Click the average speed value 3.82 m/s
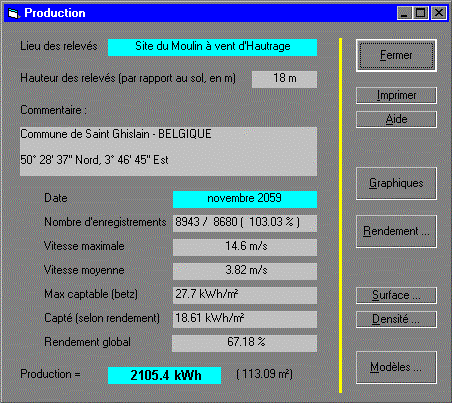This screenshot has height=404, width=453. (245, 271)
